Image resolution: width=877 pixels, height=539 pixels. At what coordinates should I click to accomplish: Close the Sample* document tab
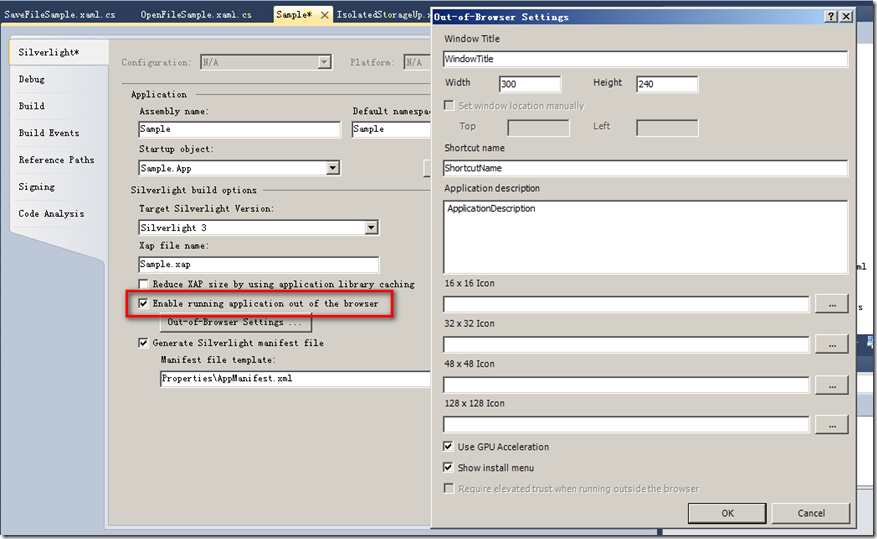(324, 15)
